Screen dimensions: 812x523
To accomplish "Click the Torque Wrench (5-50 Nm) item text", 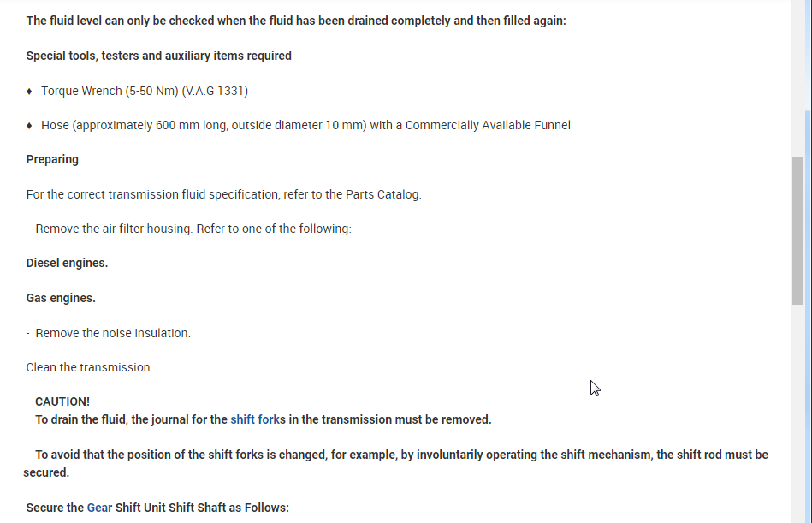I will tap(145, 91).
